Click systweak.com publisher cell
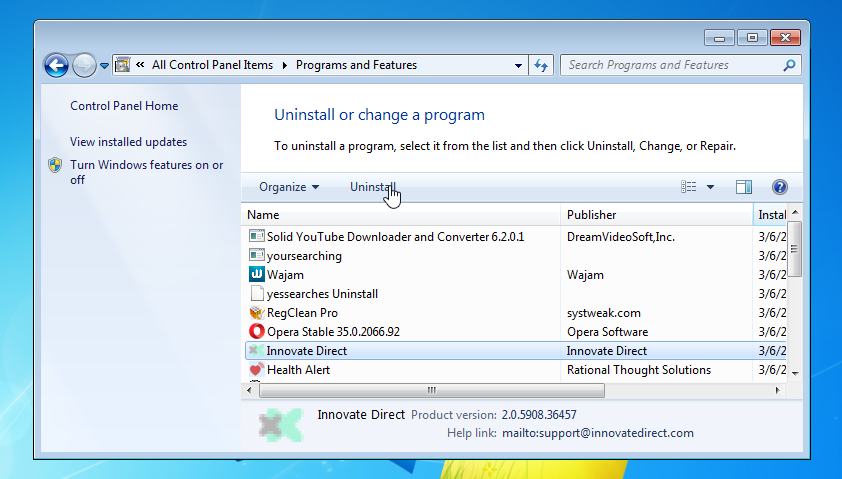This screenshot has width=842, height=479. click(604, 313)
